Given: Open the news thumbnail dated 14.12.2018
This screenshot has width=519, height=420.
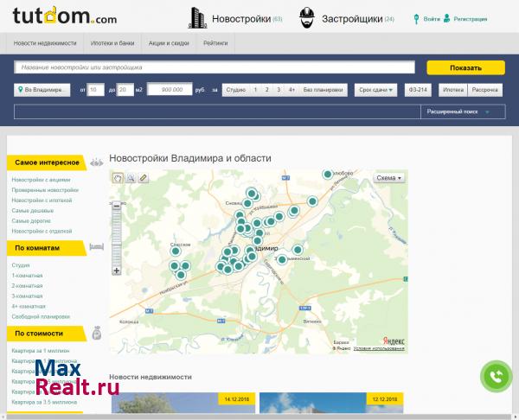Looking at the screenshot, I should point(183,403).
